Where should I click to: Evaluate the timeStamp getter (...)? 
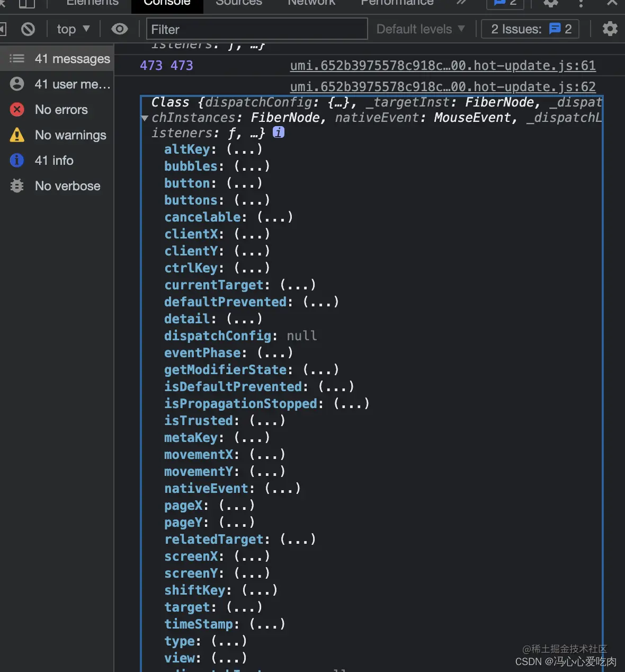267,624
